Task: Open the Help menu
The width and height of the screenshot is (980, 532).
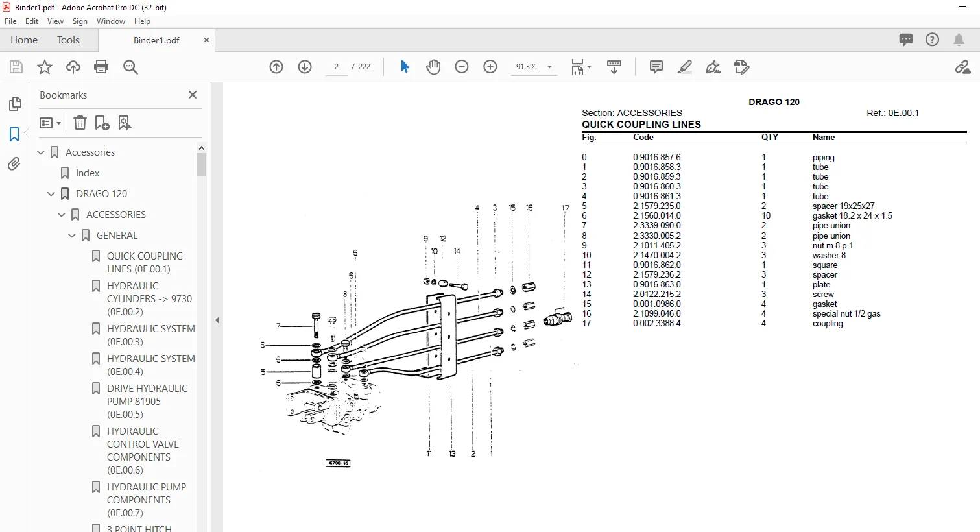Action: [142, 21]
